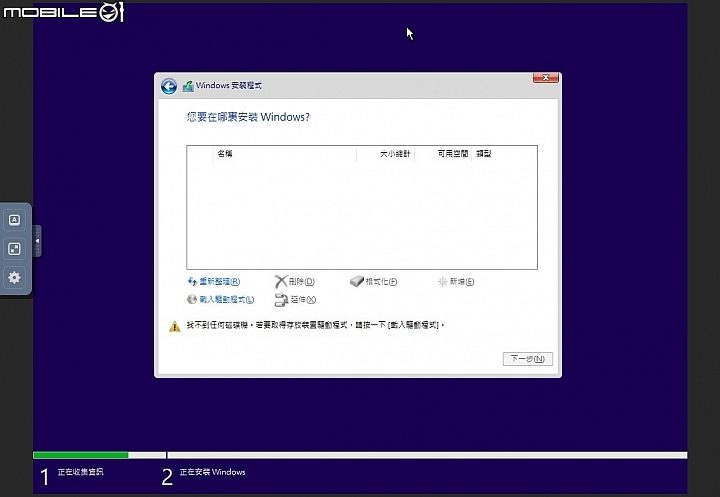The height and width of the screenshot is (497, 720).
Task: Close the Windows Setup dialog
Action: tap(546, 78)
